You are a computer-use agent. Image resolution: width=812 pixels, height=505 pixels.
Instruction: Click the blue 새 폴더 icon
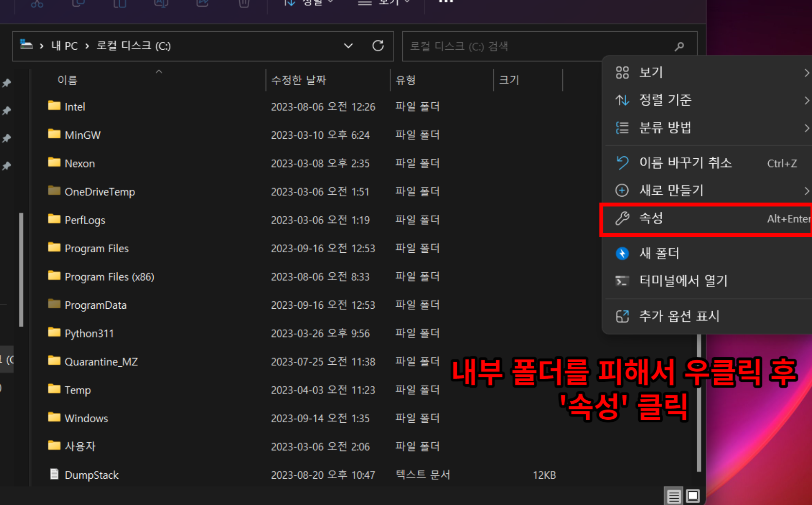pos(622,253)
